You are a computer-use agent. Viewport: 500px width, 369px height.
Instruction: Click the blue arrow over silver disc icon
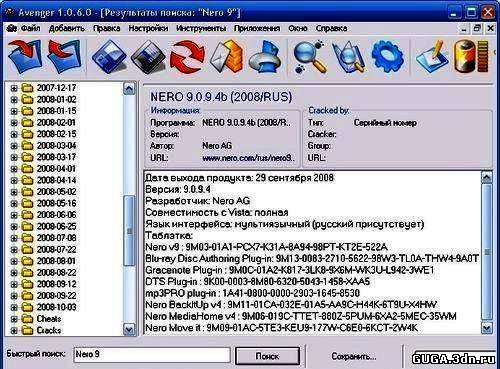click(x=265, y=57)
